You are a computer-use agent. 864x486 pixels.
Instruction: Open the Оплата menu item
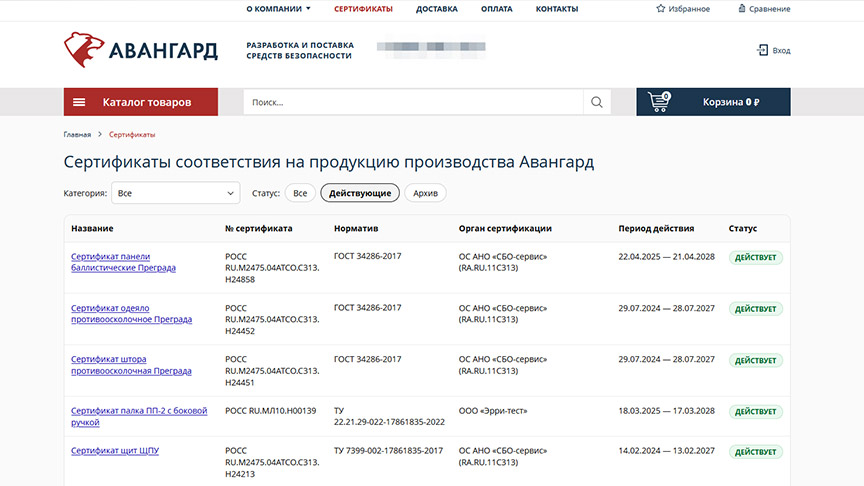[x=496, y=9]
